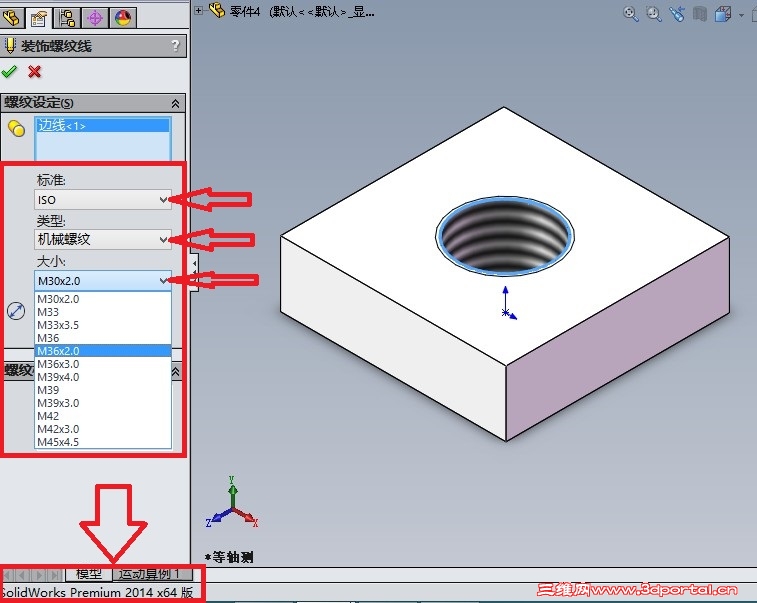The width and height of the screenshot is (757, 603).
Task: Click panel splitter collapse handle
Action: (x=194, y=272)
